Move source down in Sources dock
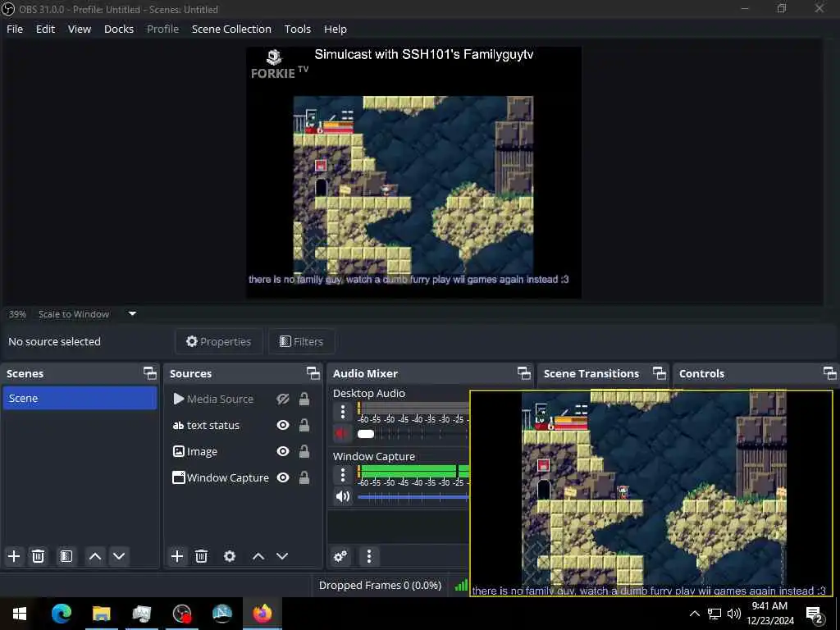This screenshot has height=630, width=840. pyautogui.click(x=282, y=556)
